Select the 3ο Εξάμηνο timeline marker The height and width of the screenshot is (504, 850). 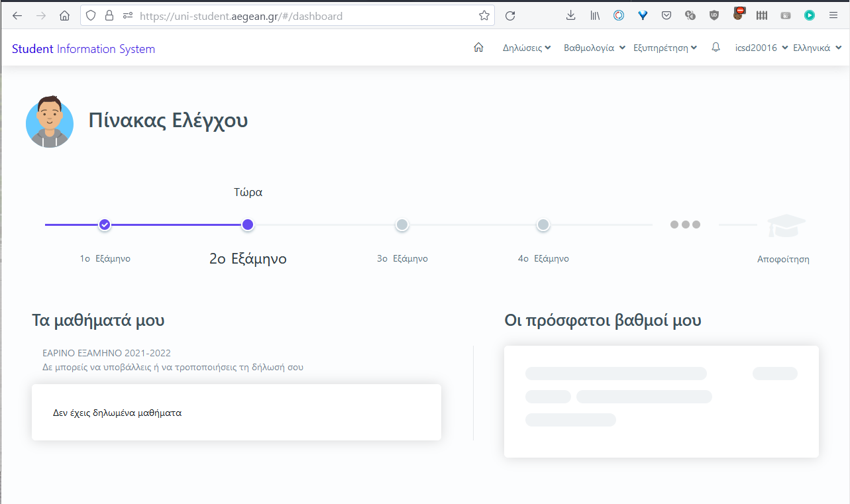click(x=401, y=225)
